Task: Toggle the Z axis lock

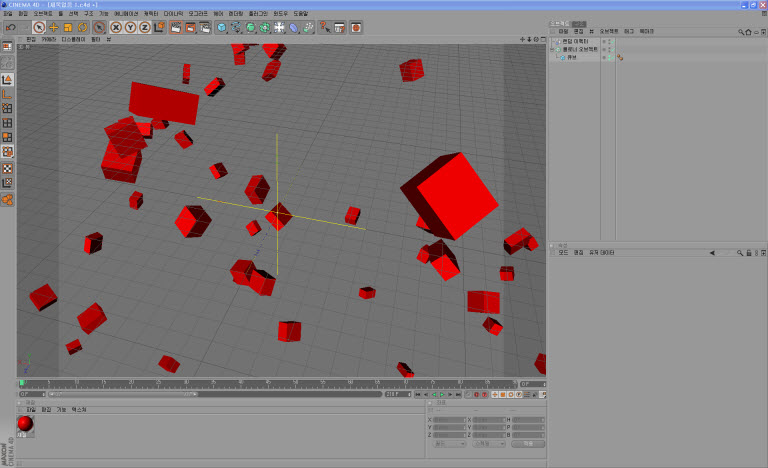Action: 144,27
